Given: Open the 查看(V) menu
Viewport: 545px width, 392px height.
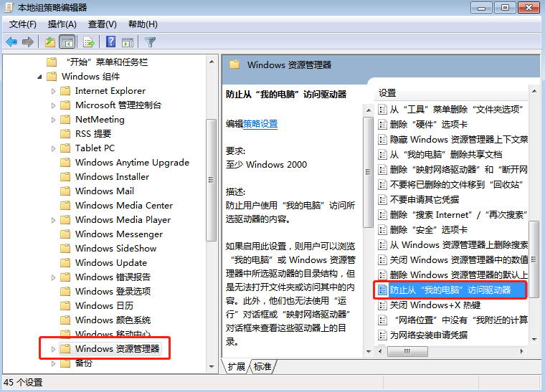Looking at the screenshot, I should click(x=102, y=24).
